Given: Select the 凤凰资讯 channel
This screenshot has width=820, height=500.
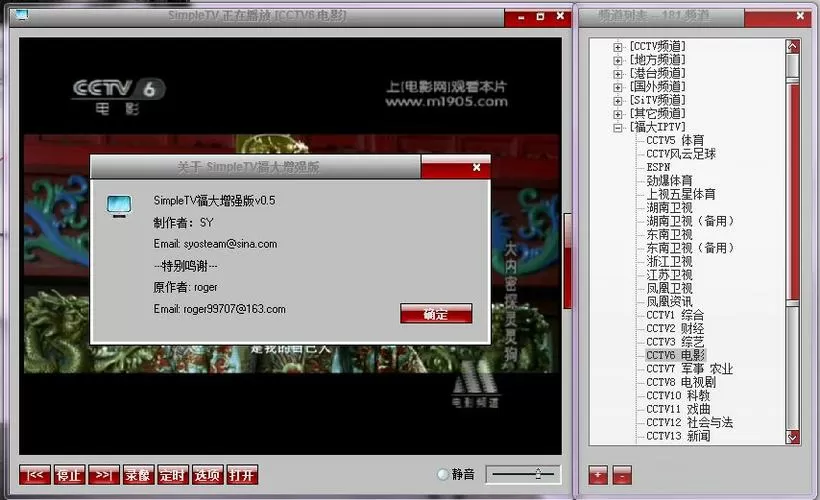Looking at the screenshot, I should [x=669, y=301].
